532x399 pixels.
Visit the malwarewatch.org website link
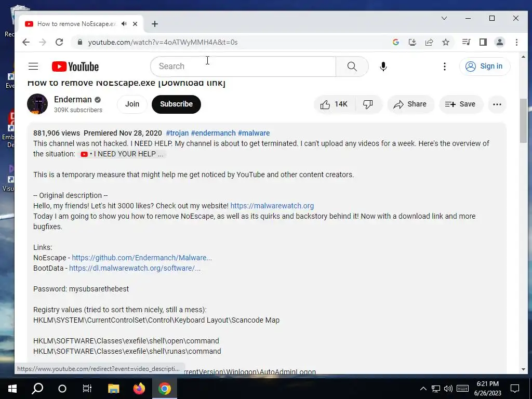click(x=272, y=206)
